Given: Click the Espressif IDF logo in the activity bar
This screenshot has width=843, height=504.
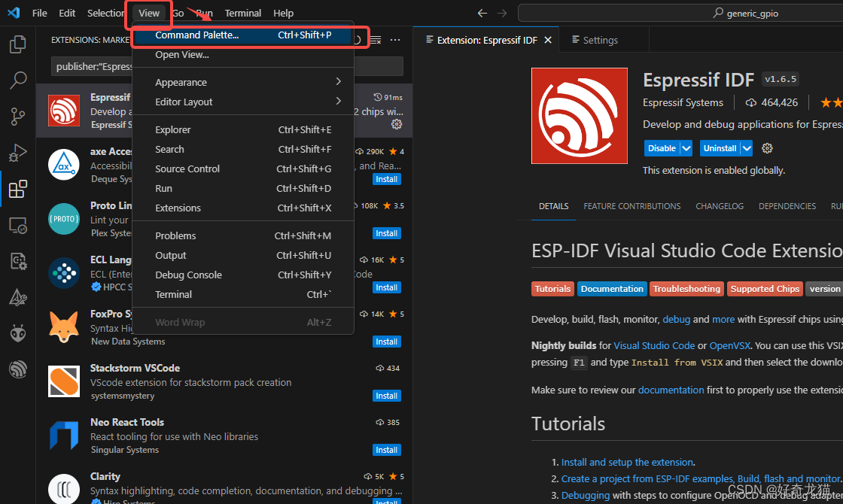Looking at the screenshot, I should coord(18,369).
